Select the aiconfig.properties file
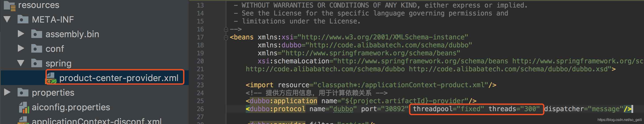644x124 pixels. click(71, 107)
